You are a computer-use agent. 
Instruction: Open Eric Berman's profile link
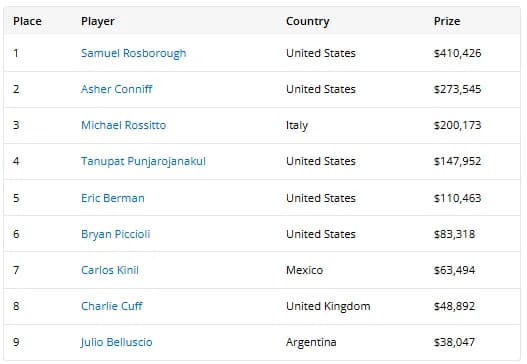coord(113,198)
